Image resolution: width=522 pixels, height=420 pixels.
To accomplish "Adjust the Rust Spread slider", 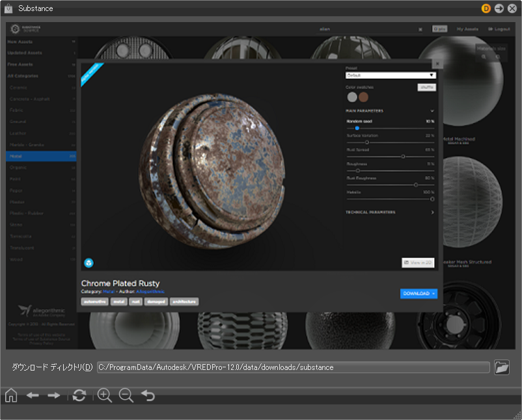I will tap(403, 156).
